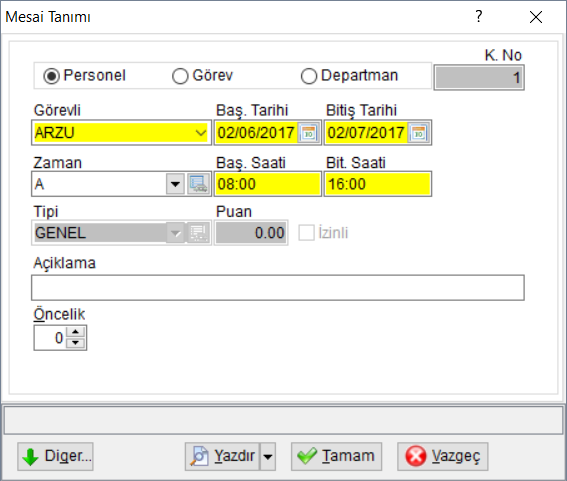Screen dimensions: 567x481
Task: Print using the Yazdır button
Action: pos(222,456)
